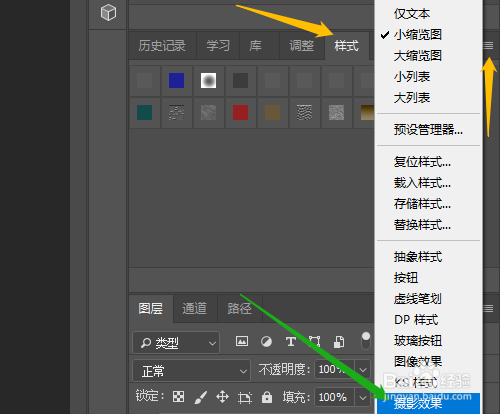Filter layers by type (T) icon

point(291,341)
